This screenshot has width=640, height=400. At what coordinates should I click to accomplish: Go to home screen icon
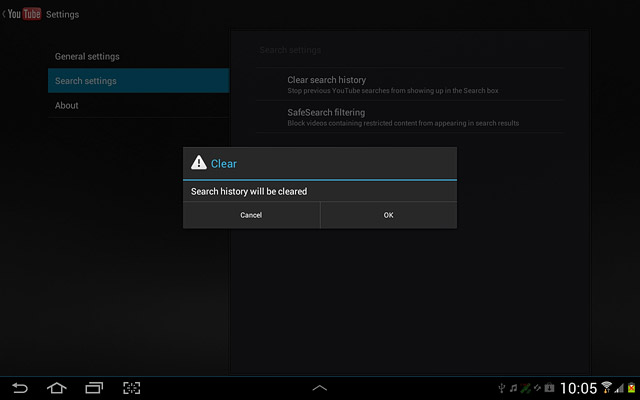point(57,388)
